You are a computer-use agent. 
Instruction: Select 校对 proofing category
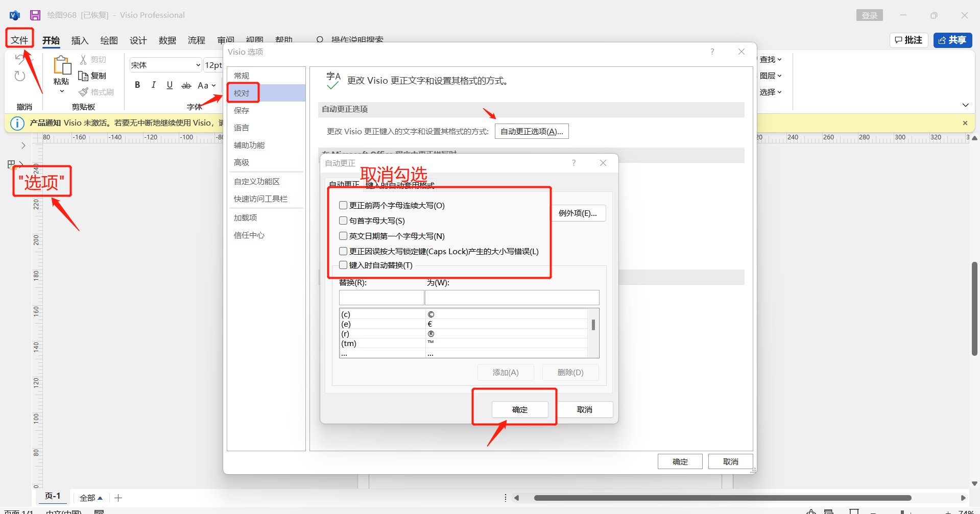266,93
